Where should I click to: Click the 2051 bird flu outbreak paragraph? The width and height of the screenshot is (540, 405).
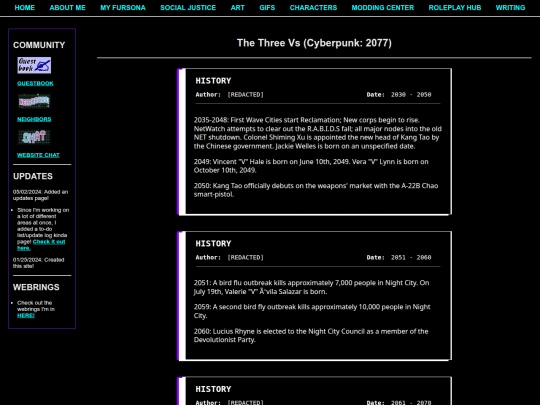point(311,287)
